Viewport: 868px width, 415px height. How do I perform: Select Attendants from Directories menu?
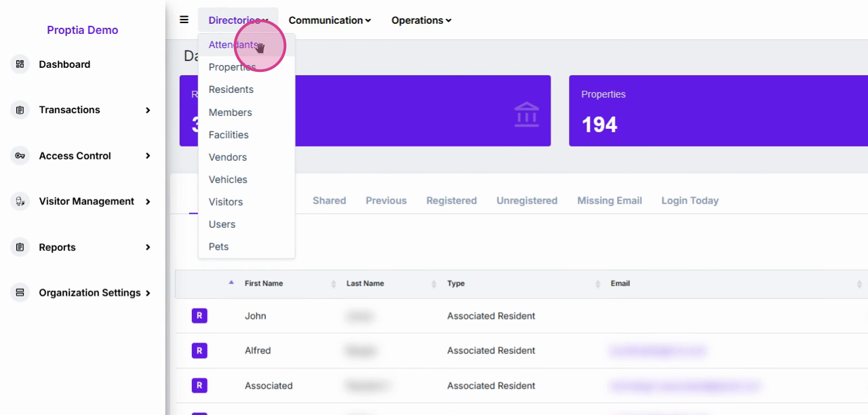[x=246, y=45]
